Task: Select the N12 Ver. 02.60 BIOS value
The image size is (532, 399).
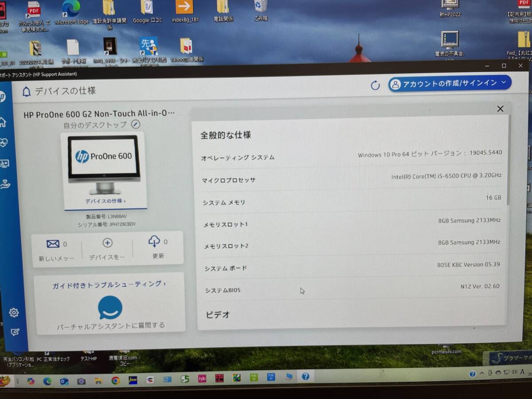Action: (x=480, y=286)
